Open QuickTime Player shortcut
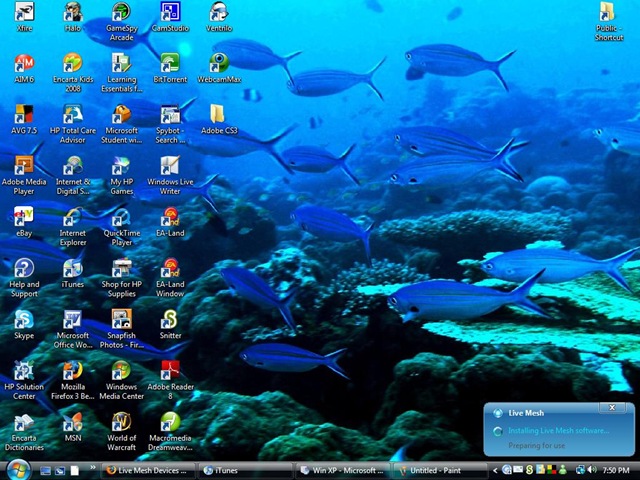Screen dimensions: 640x480 click(x=122, y=227)
